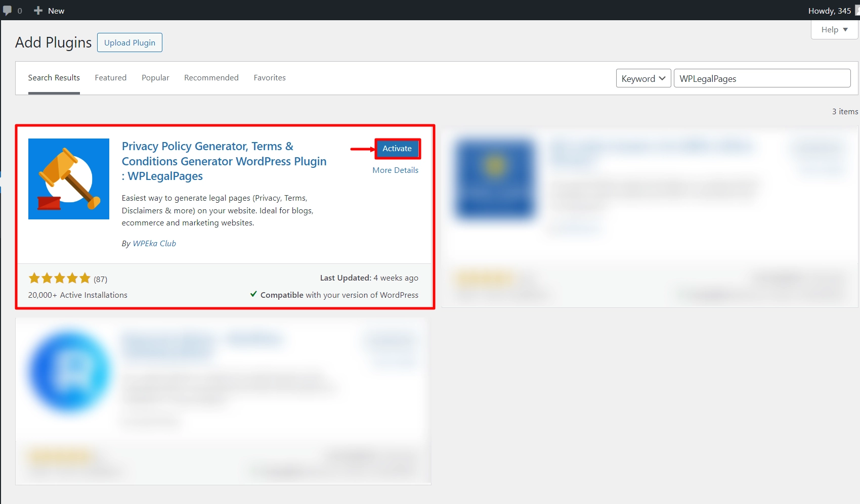Open the Help dropdown
Screen dimensions: 860x504
[834, 29]
